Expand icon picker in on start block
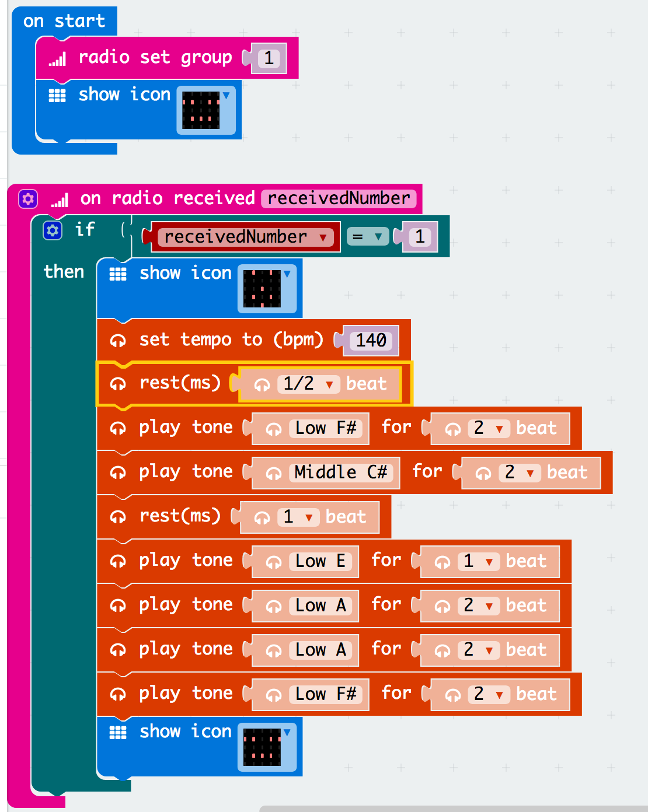The image size is (648, 812). click(226, 96)
